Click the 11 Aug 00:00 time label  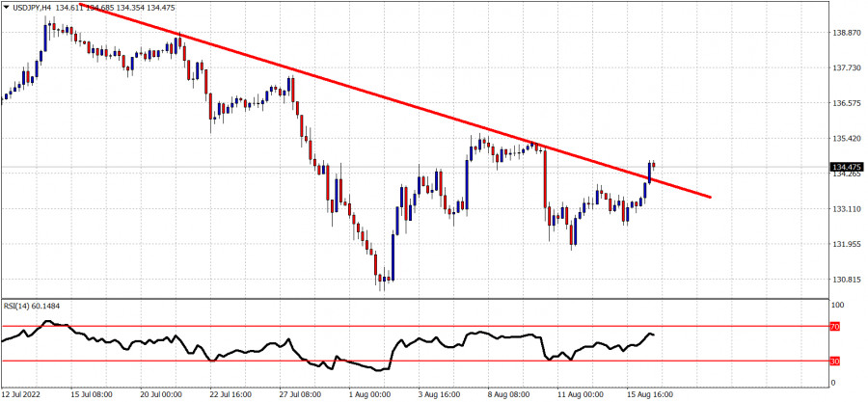(x=579, y=395)
